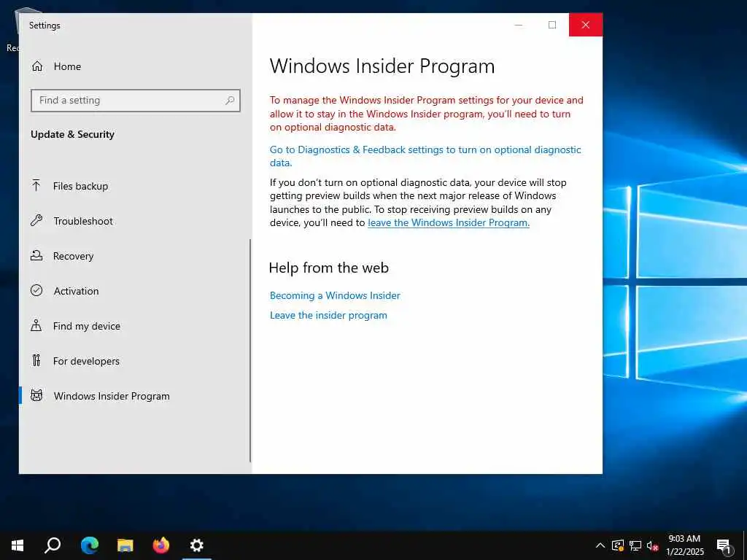Launch Microsoft Edge from taskbar
This screenshot has height=560, width=747.
pos(90,545)
